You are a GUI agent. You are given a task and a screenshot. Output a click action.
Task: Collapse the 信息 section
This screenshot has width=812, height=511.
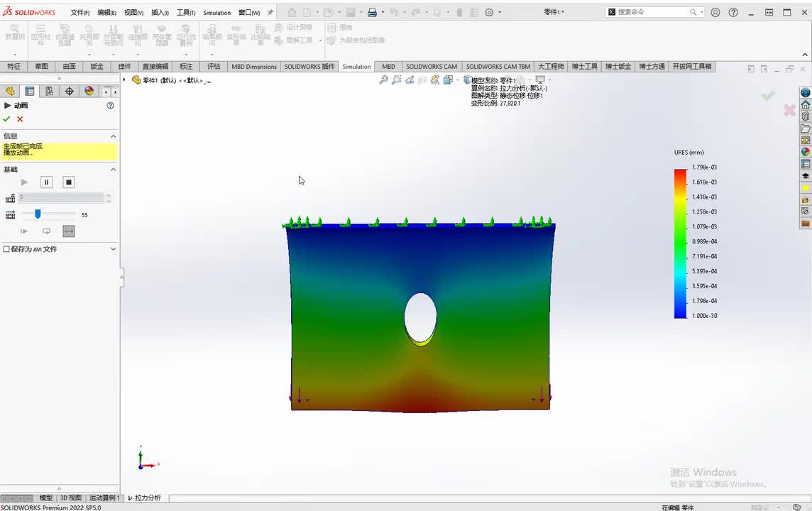pos(113,136)
